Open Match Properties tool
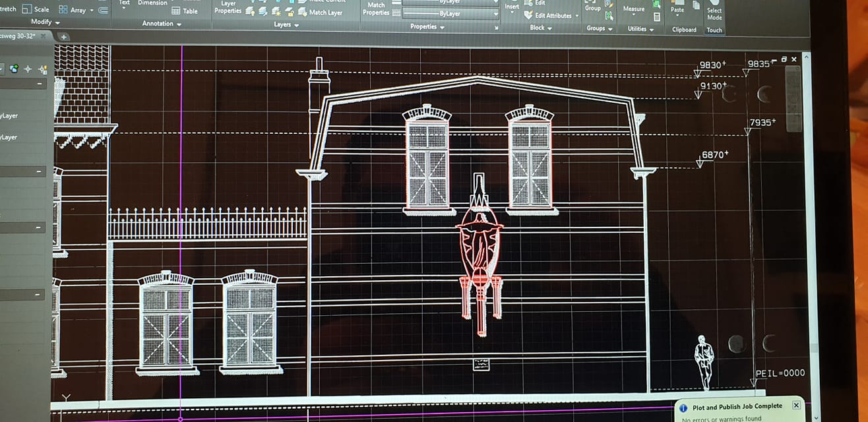This screenshot has height=422, width=868. coord(376,9)
